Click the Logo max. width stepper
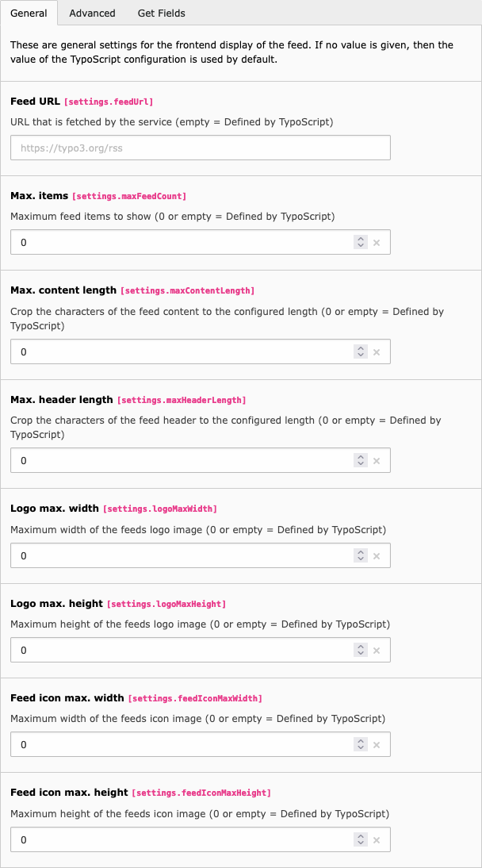The height and width of the screenshot is (868, 482). (361, 555)
